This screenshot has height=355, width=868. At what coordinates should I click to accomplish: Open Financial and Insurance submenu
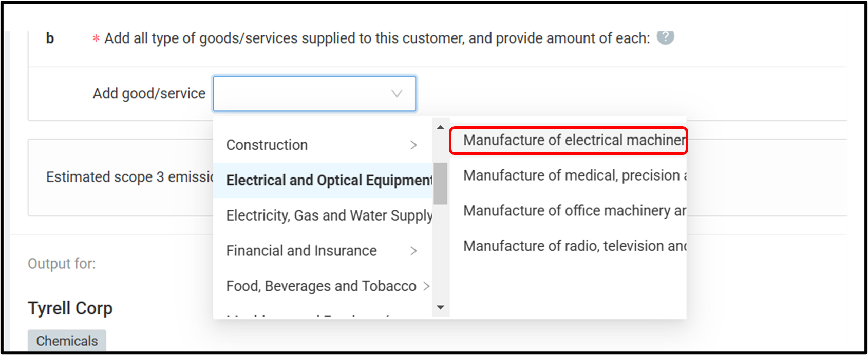323,251
